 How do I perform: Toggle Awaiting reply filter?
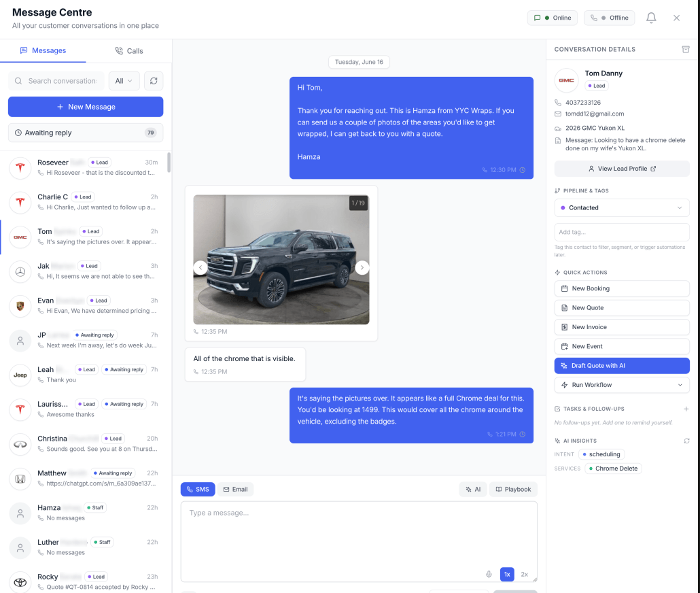(x=86, y=133)
